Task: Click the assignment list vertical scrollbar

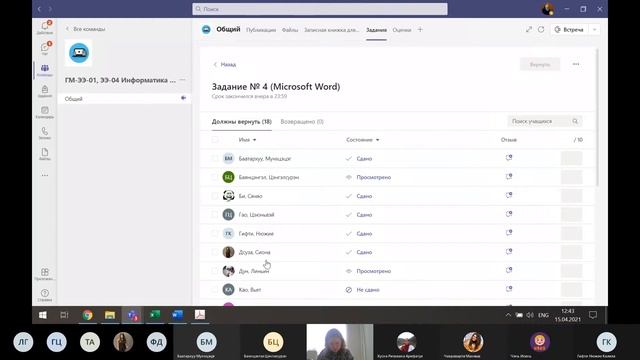Action: coord(598,118)
